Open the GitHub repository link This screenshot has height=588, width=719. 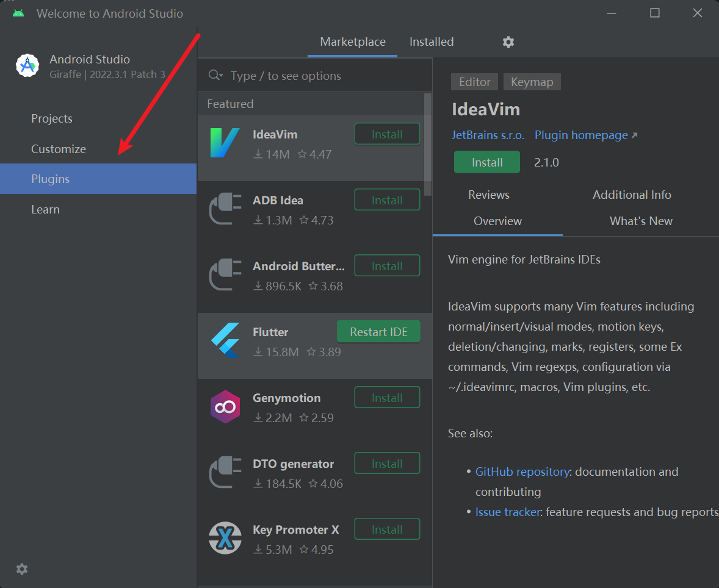[x=522, y=471]
